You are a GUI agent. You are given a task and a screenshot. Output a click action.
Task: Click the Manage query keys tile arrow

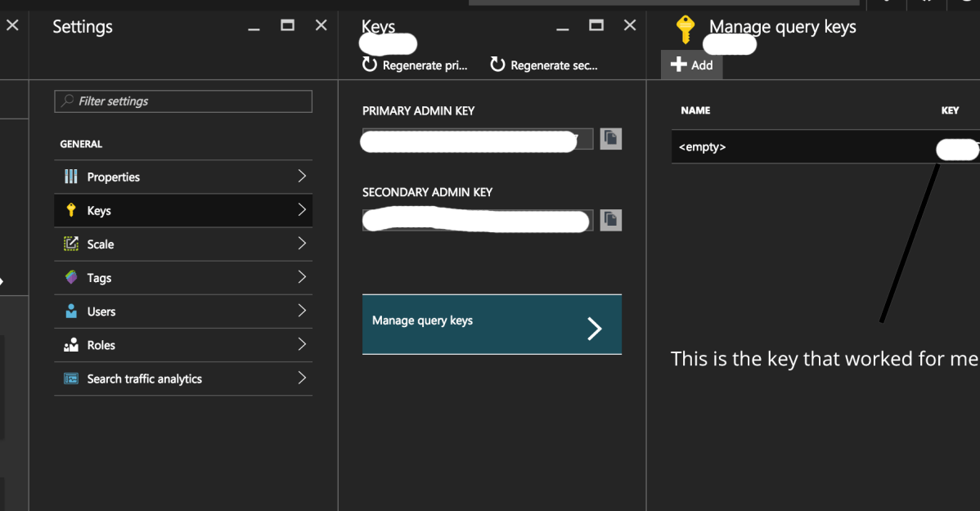(x=595, y=329)
